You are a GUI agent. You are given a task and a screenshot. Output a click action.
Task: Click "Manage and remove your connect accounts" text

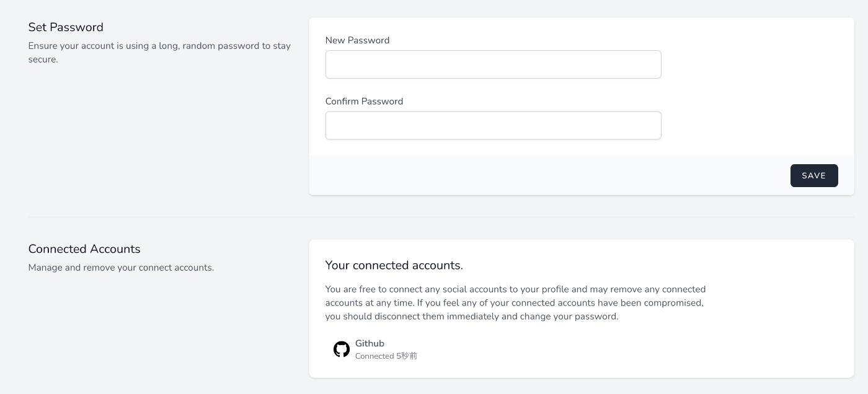coord(121,268)
